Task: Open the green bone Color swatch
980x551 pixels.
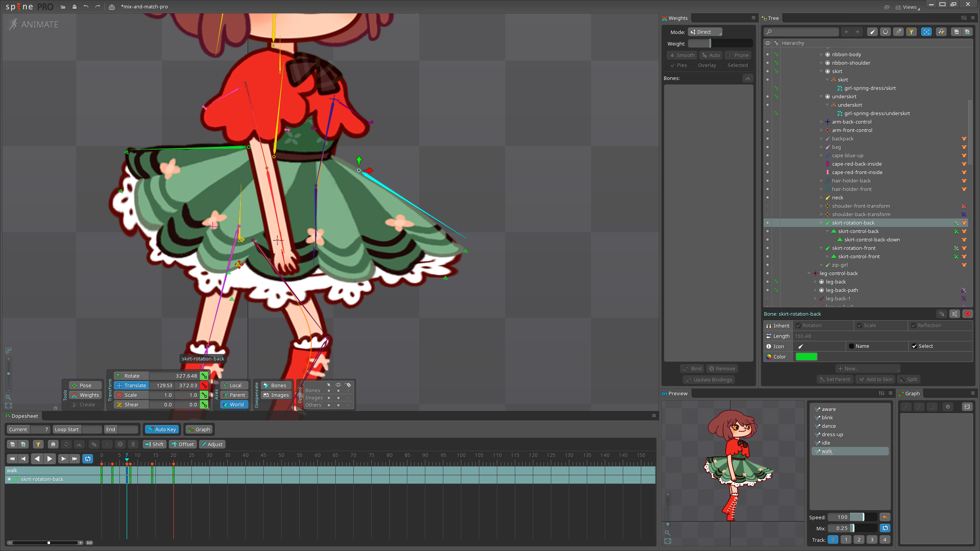Action: [x=806, y=357]
